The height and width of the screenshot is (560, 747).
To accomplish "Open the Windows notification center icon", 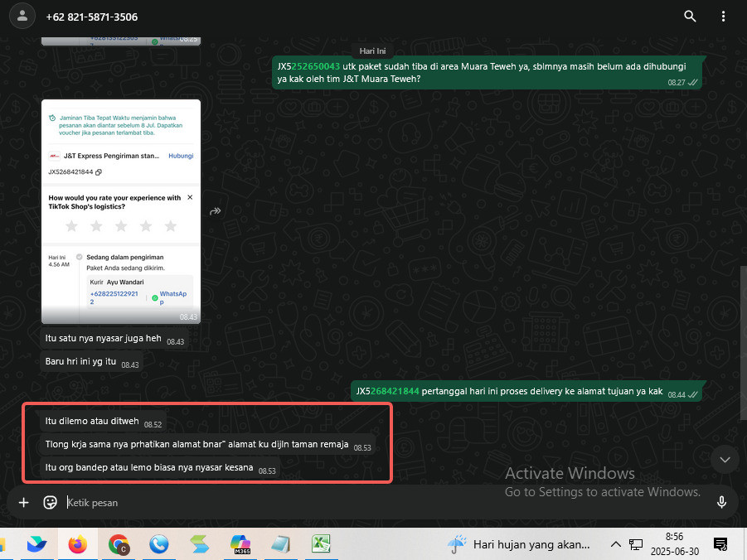I will point(720,543).
